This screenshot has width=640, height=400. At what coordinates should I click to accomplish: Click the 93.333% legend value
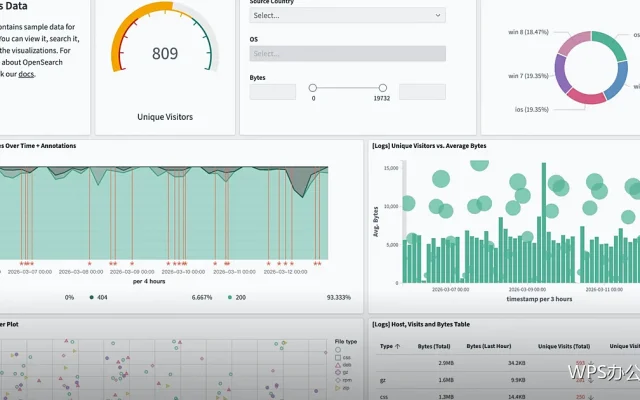click(x=339, y=297)
